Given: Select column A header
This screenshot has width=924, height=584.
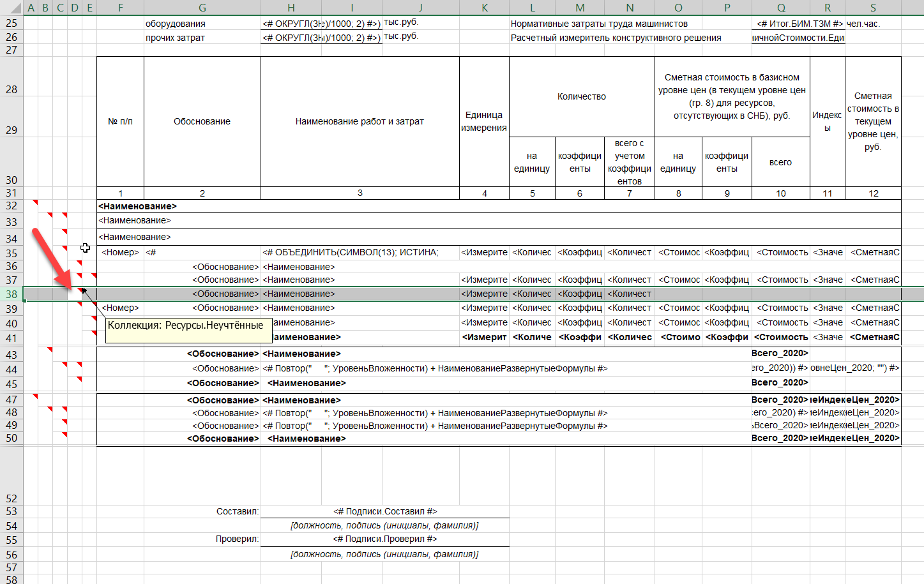Looking at the screenshot, I should pyautogui.click(x=31, y=8).
